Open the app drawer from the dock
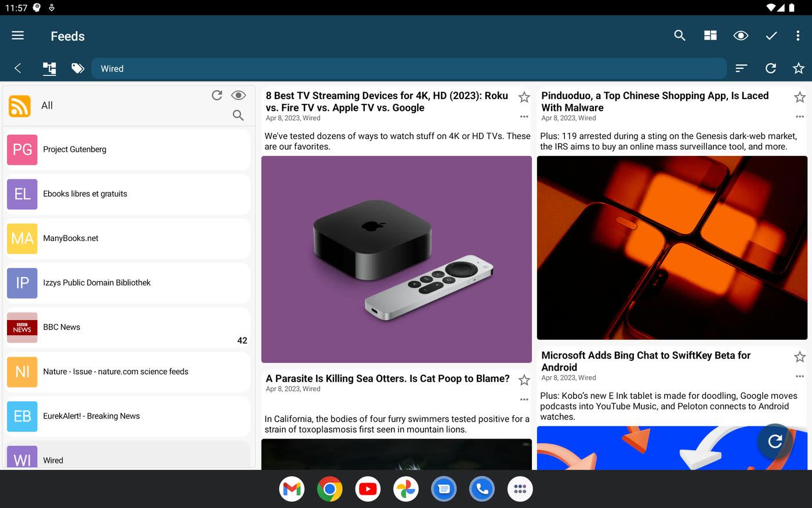This screenshot has width=812, height=508. point(520,489)
